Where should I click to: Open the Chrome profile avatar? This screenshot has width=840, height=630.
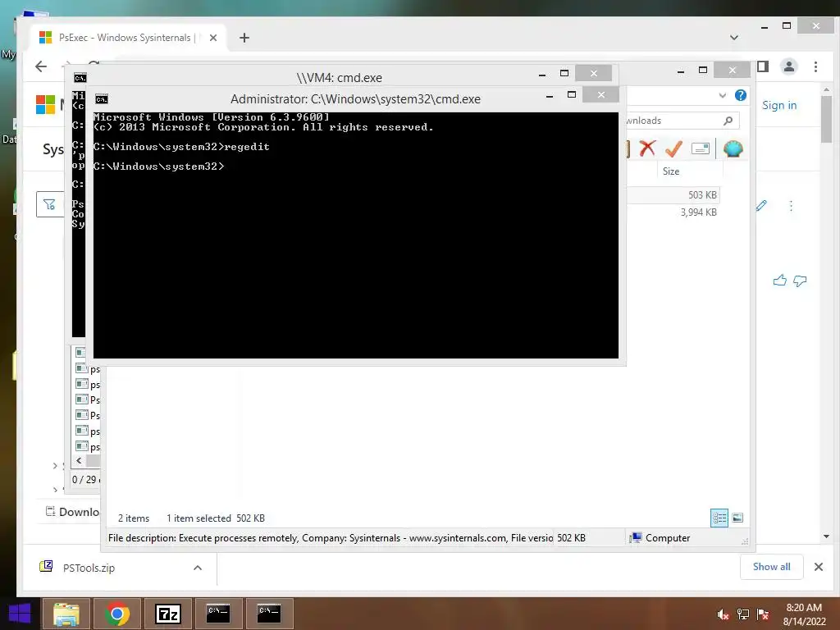788,66
